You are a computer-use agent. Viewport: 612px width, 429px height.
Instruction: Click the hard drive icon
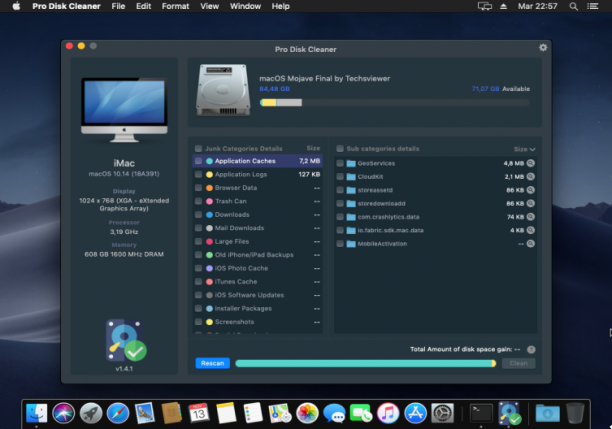click(x=223, y=91)
